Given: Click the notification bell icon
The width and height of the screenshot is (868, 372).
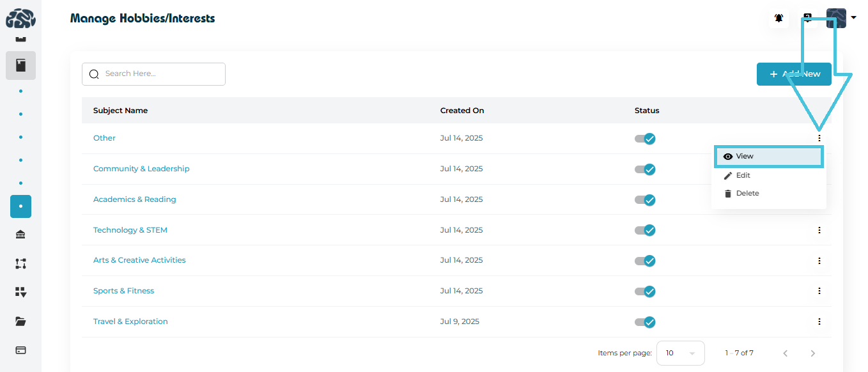Looking at the screenshot, I should (x=779, y=19).
